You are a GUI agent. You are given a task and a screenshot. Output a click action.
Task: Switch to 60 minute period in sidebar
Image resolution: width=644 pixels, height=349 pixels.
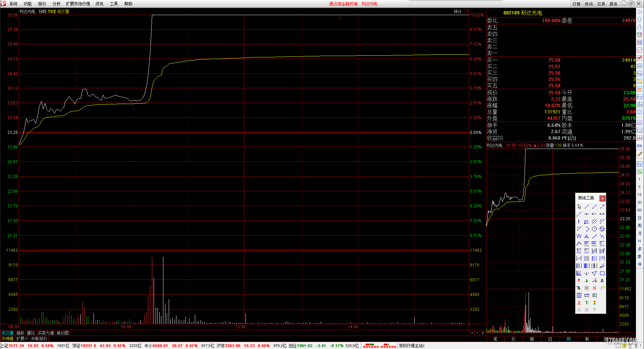(x=639, y=210)
